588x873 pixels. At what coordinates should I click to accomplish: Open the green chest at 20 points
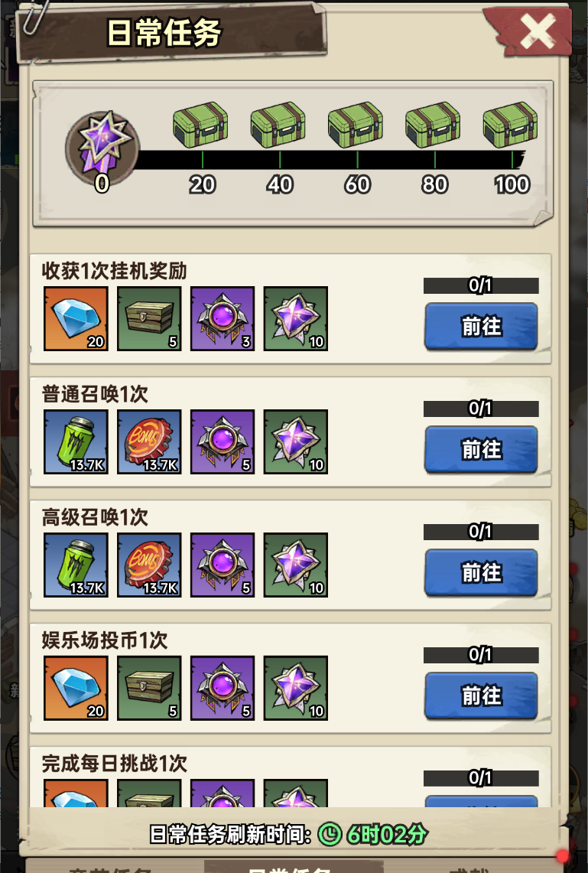pos(200,125)
